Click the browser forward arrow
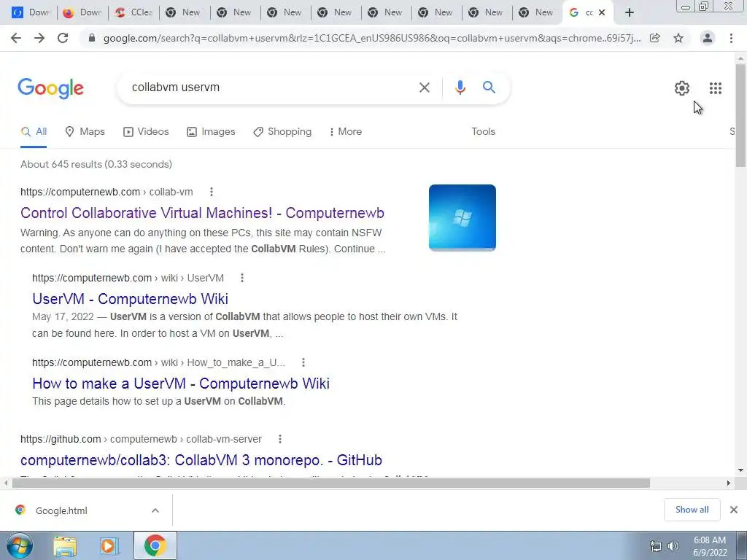 coord(39,38)
